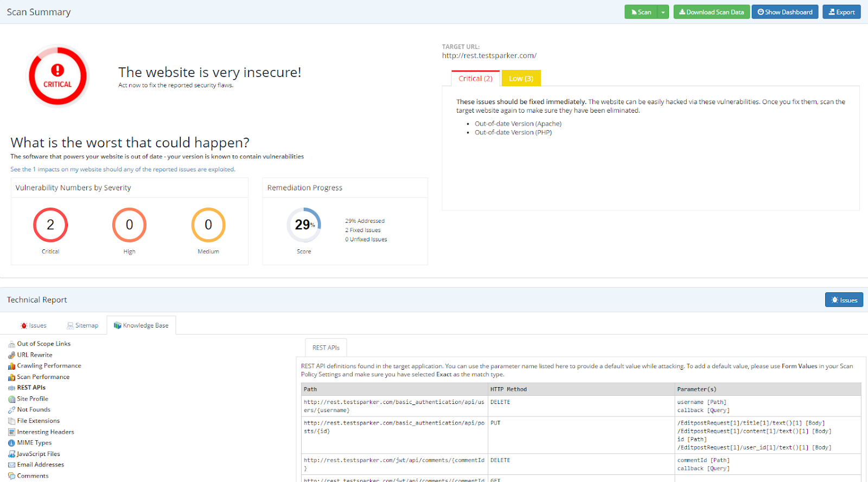Click the Interesting Headers icon
This screenshot has width=868, height=482.
point(11,432)
